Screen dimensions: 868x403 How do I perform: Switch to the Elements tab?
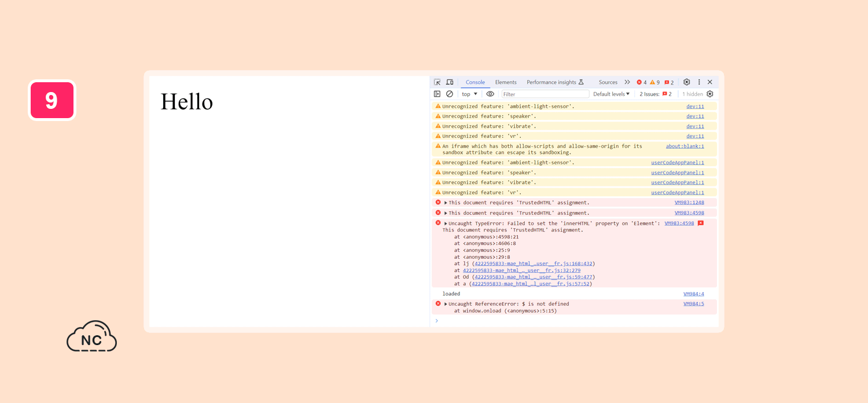coord(506,82)
